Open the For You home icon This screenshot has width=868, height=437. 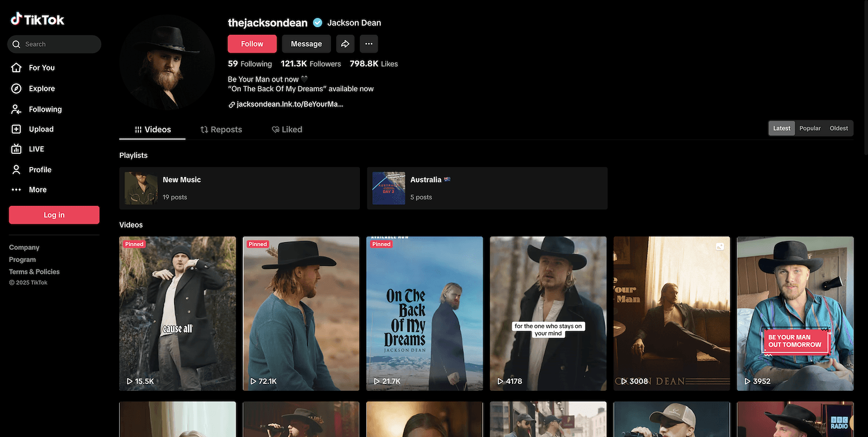17,68
